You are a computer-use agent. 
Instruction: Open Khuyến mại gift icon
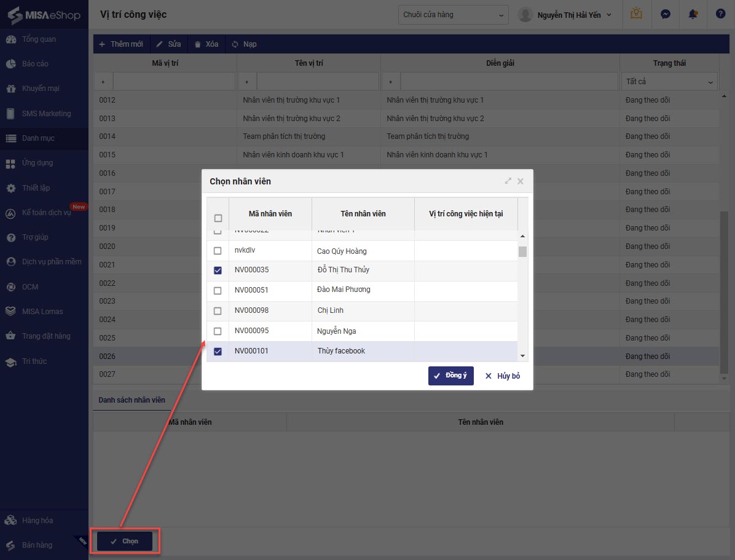pyautogui.click(x=11, y=89)
